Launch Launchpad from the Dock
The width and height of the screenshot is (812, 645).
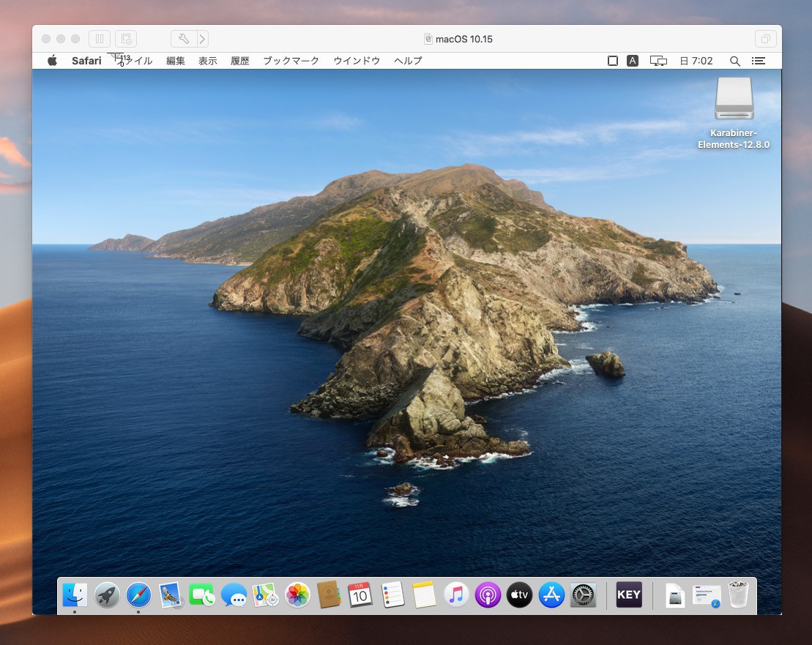107,594
